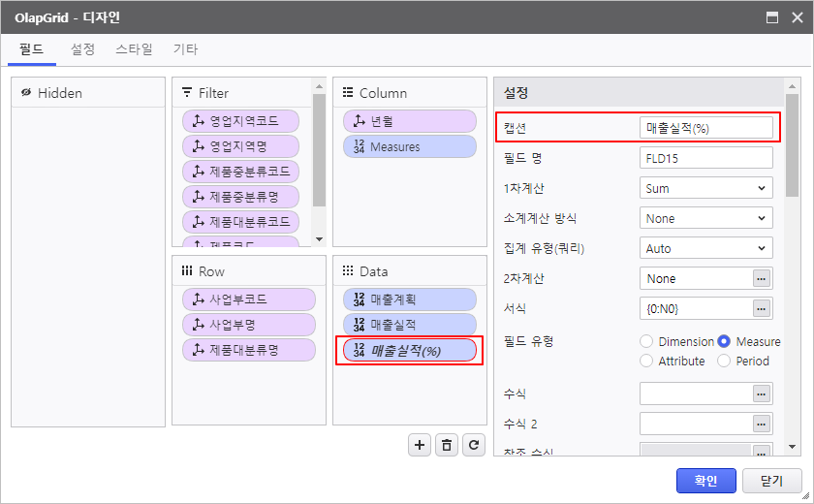
Task: Click the refresh fields icon
Action: point(473,445)
